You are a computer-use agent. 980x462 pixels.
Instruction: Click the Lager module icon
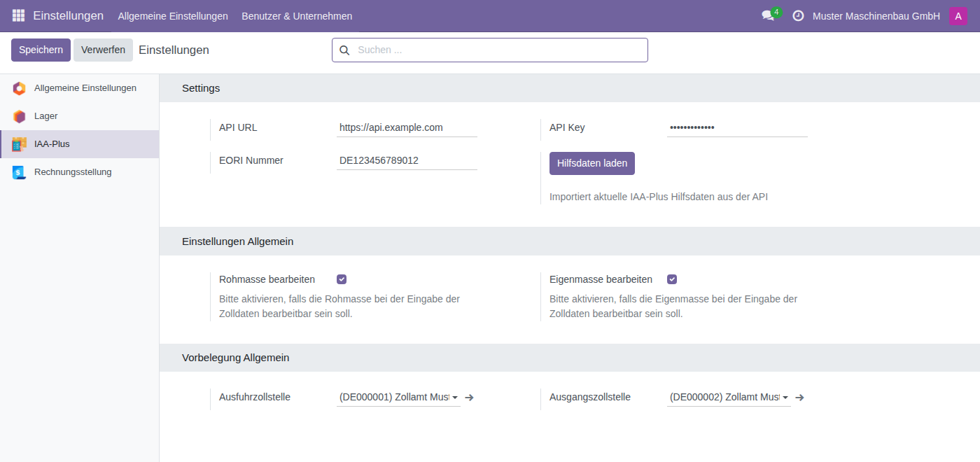[20, 116]
